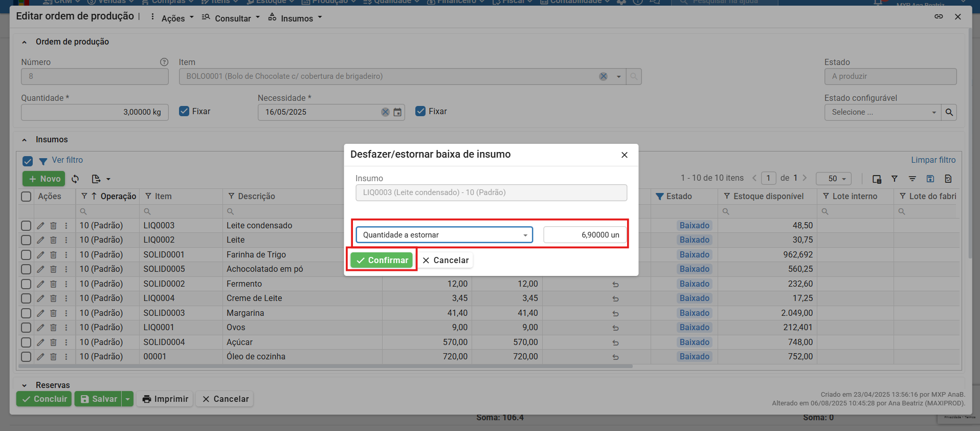Image resolution: width=980 pixels, height=431 pixels.
Task: Toggle Fixar checkbox next to Necessidade
Action: click(420, 112)
